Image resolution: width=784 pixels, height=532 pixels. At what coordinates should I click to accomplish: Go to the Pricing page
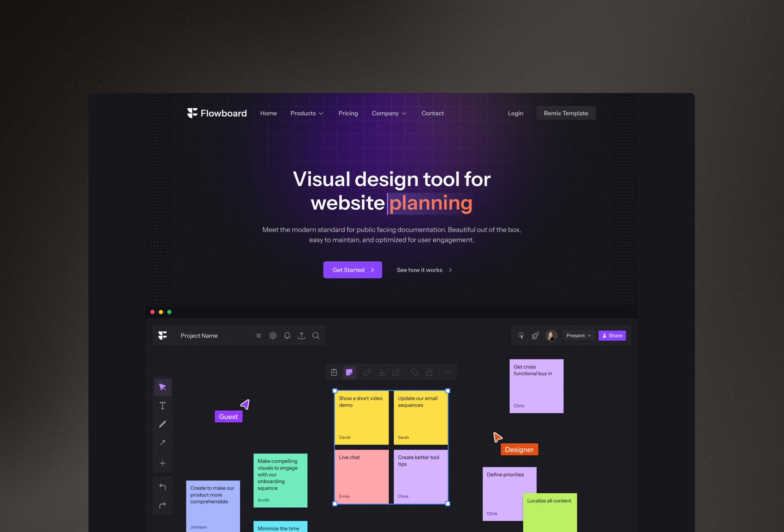348,113
